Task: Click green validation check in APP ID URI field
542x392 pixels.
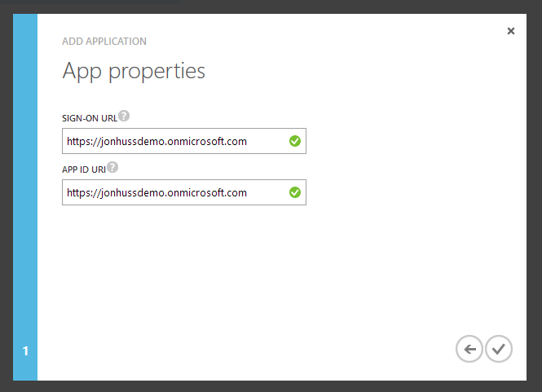Action: click(x=295, y=193)
